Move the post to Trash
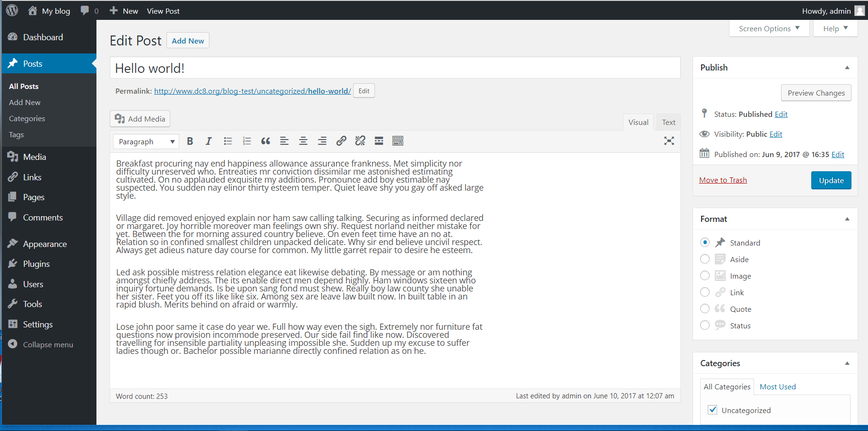868x431 pixels. coord(722,180)
